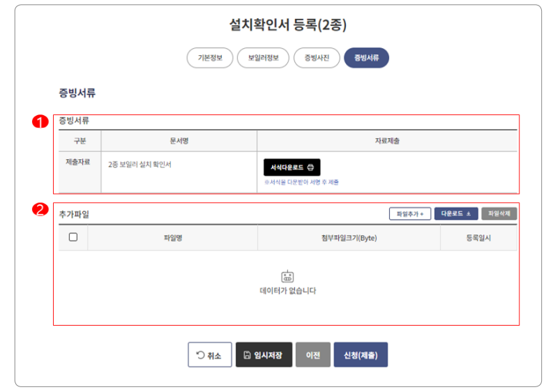This screenshot has width=553, height=392.
Task: Click the 파일명 column header
Action: [173, 238]
